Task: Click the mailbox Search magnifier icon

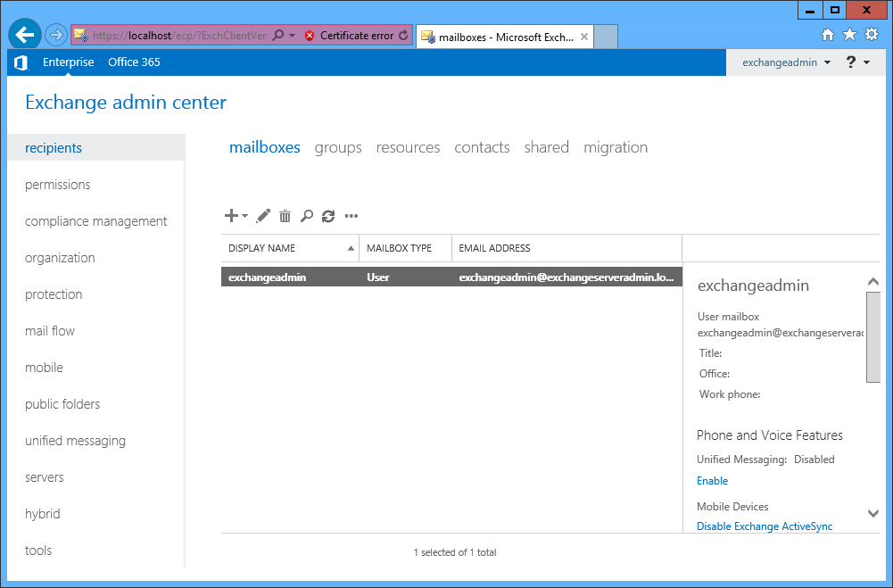Action: point(306,216)
